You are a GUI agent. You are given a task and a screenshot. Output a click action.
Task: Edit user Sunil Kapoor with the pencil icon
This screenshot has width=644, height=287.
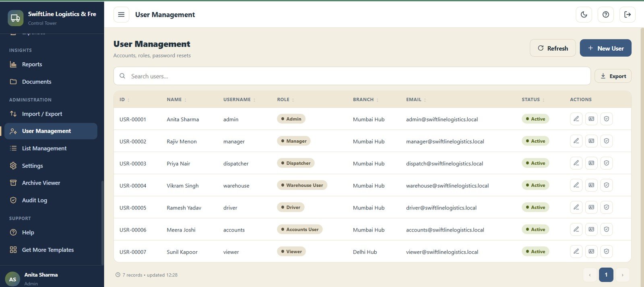576,251
